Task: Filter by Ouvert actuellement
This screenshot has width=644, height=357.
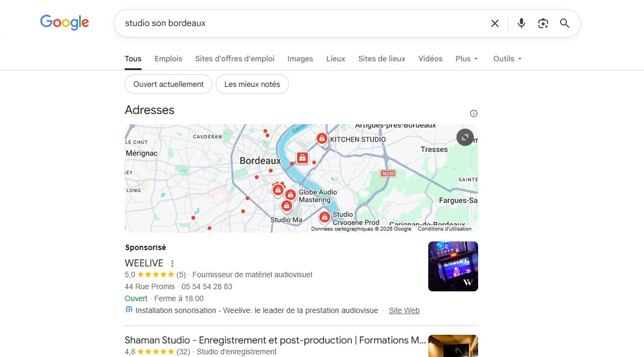Action: [169, 84]
